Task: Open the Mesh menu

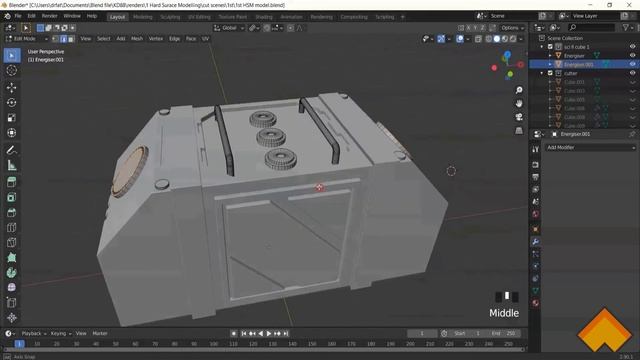Action: (137, 39)
